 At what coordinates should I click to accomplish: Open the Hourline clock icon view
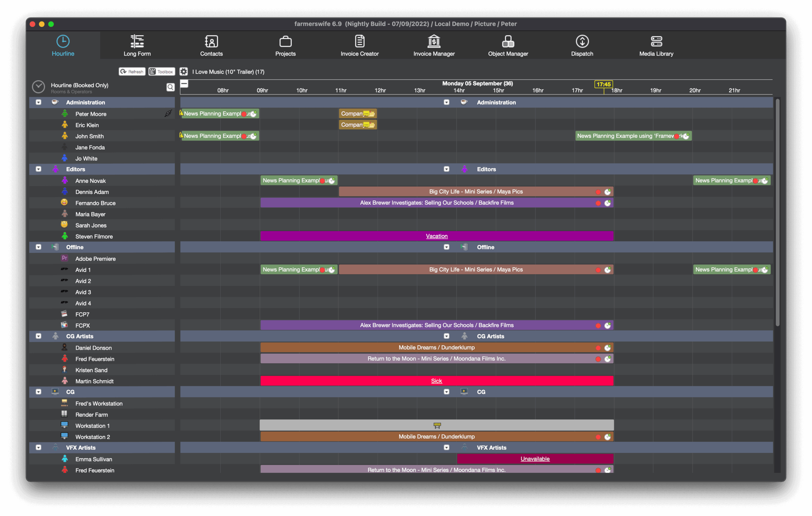(x=63, y=42)
